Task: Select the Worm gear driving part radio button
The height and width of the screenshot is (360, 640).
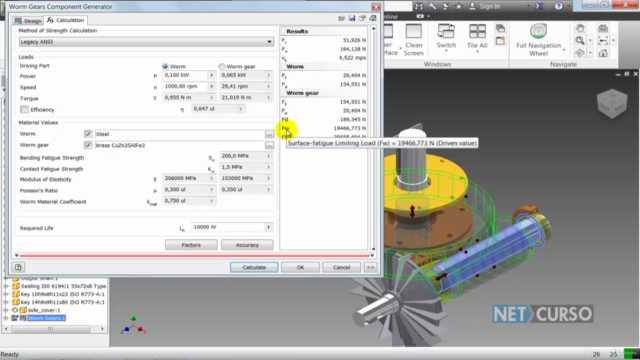Action: pos(222,66)
